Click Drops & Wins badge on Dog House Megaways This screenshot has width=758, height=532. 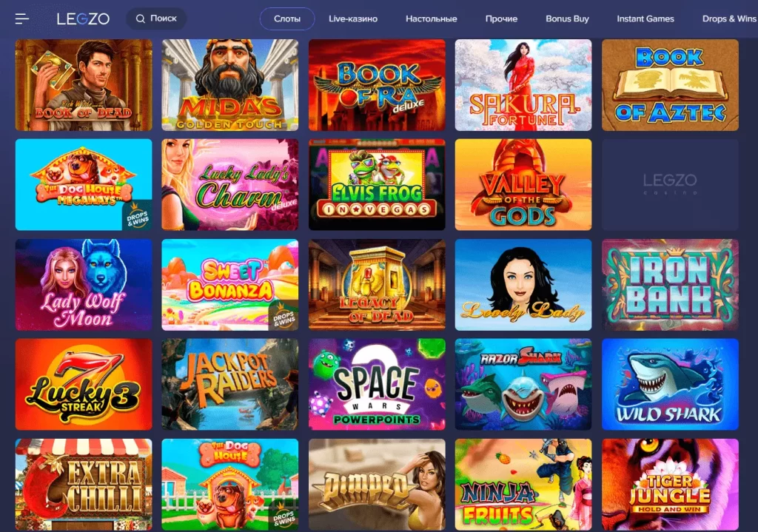click(x=138, y=218)
